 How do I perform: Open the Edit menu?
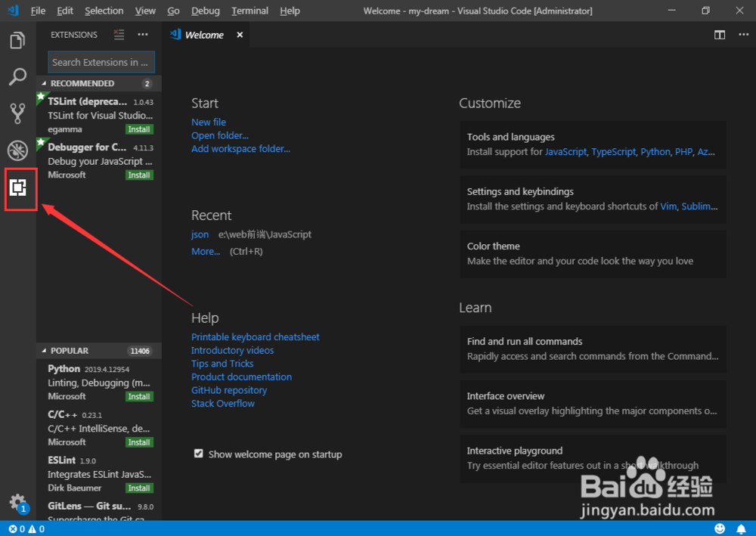click(x=64, y=11)
